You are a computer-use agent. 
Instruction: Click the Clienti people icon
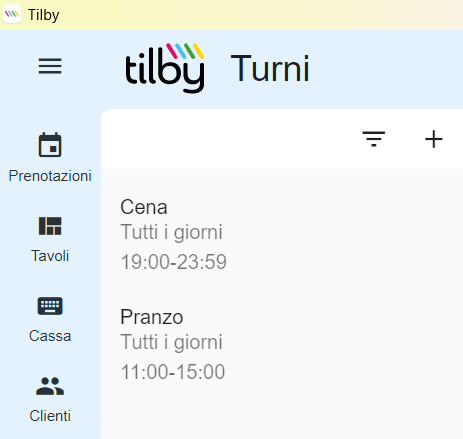[x=50, y=386]
